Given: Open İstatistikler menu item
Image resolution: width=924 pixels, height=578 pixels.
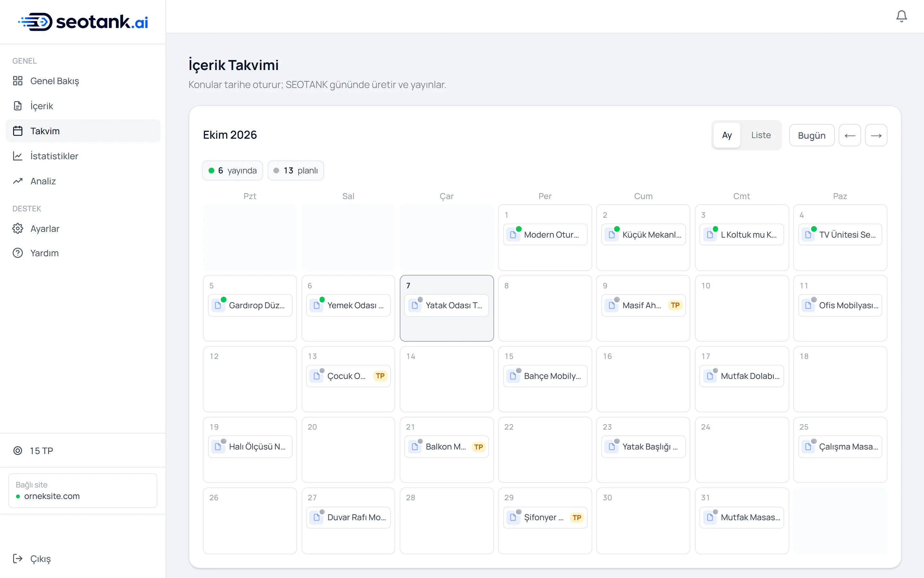Looking at the screenshot, I should click(83, 156).
